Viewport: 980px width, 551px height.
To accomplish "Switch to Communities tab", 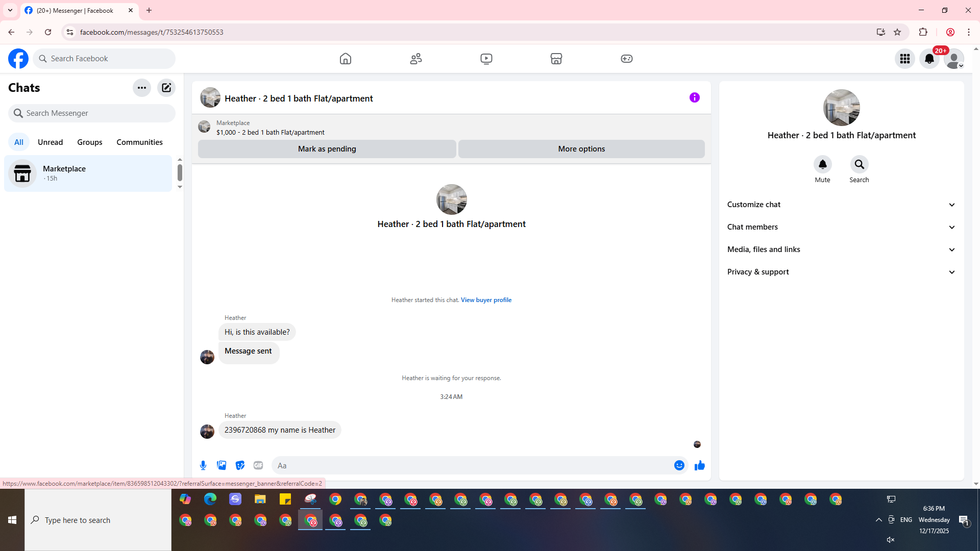I will [139, 142].
